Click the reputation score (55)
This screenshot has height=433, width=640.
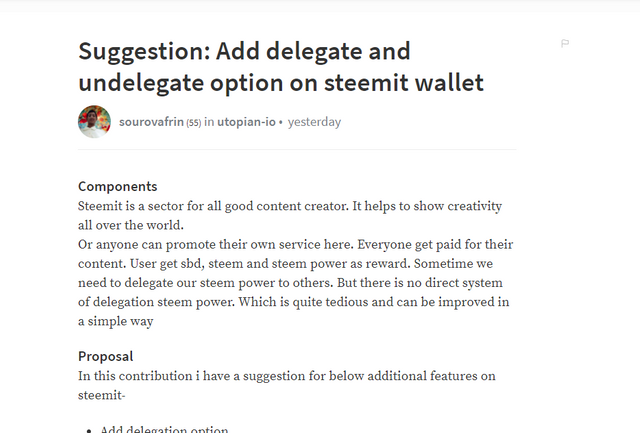pos(194,123)
